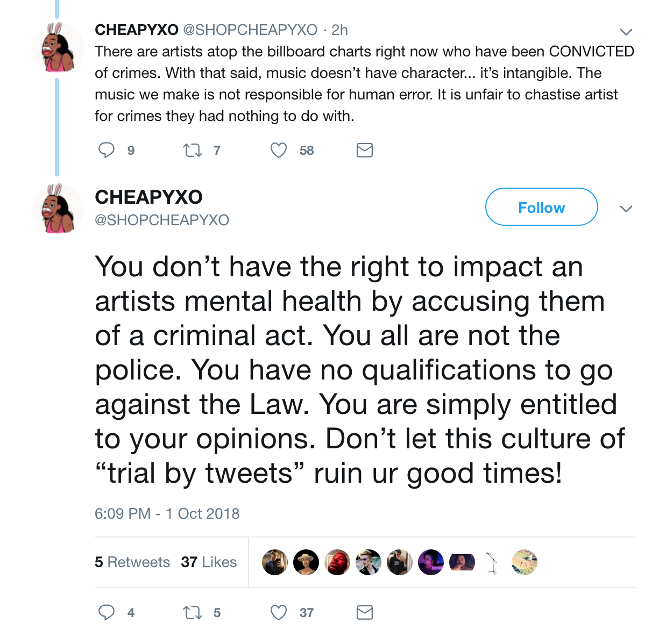Open the @SHOPCHEAPYXO handle under main author name

click(162, 220)
